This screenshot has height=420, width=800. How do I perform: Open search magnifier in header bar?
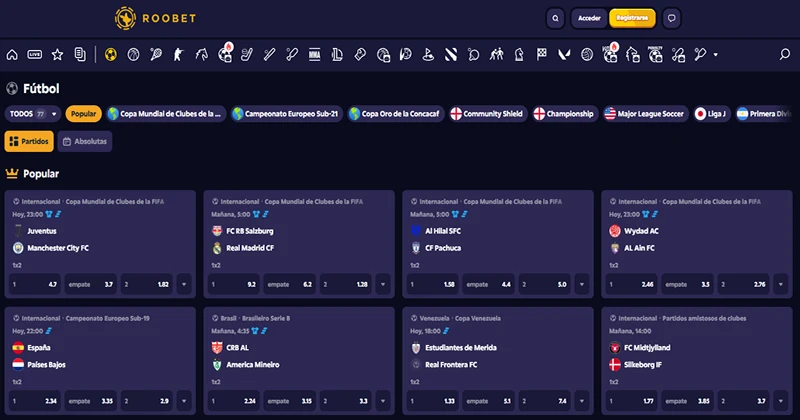pyautogui.click(x=555, y=18)
